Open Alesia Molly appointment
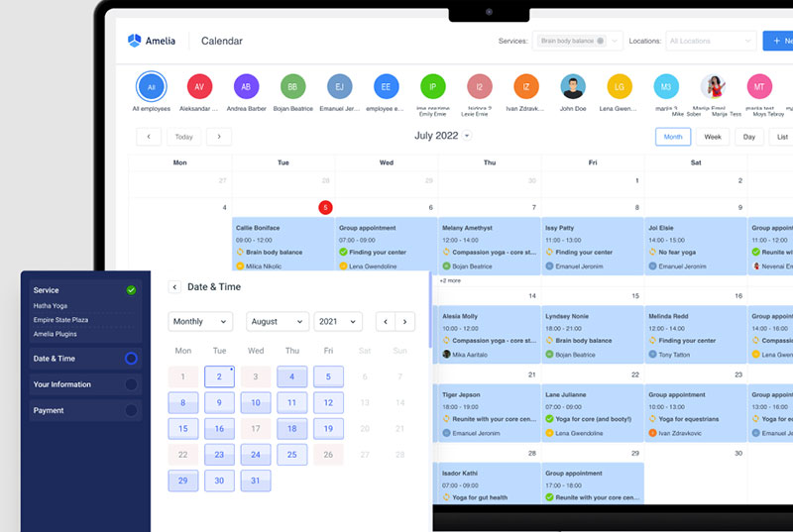This screenshot has width=793, height=532. click(x=489, y=335)
